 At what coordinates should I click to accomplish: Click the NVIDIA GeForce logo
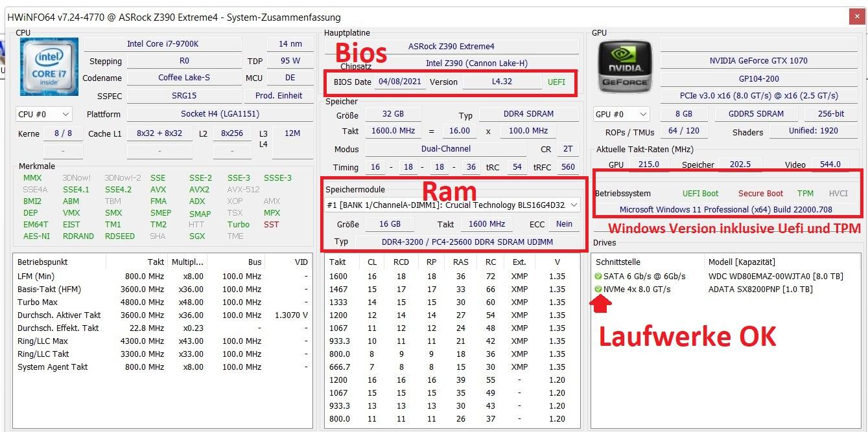pyautogui.click(x=624, y=67)
